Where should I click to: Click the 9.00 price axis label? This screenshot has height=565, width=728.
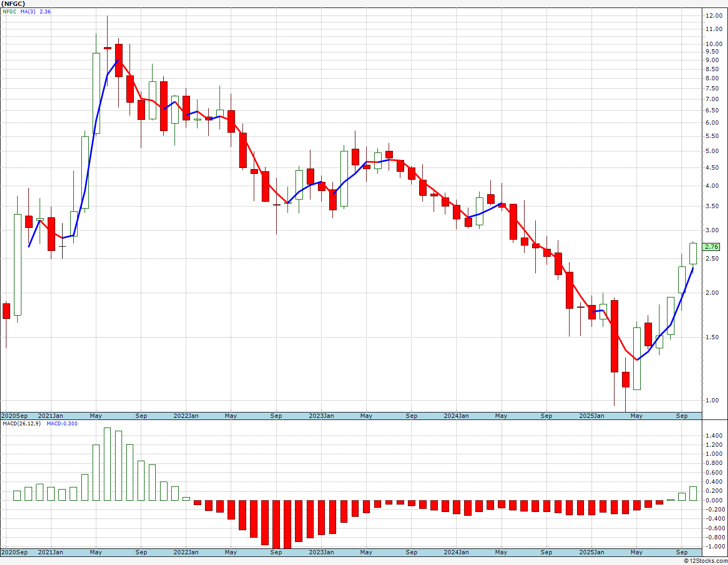point(712,60)
